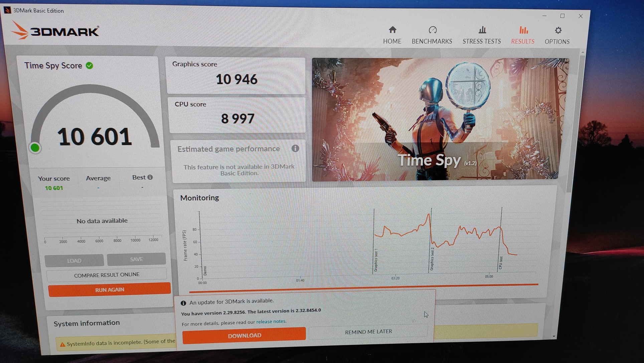Screen dimensions: 644x363
Task: Open the release notes link
Action: coord(271,321)
